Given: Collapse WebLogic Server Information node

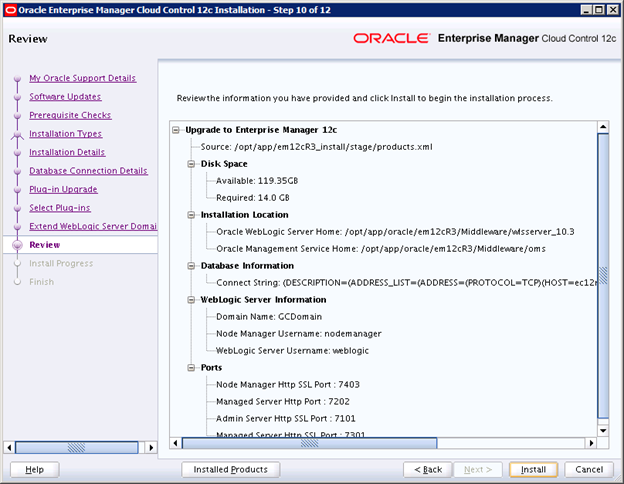Looking at the screenshot, I should click(191, 300).
